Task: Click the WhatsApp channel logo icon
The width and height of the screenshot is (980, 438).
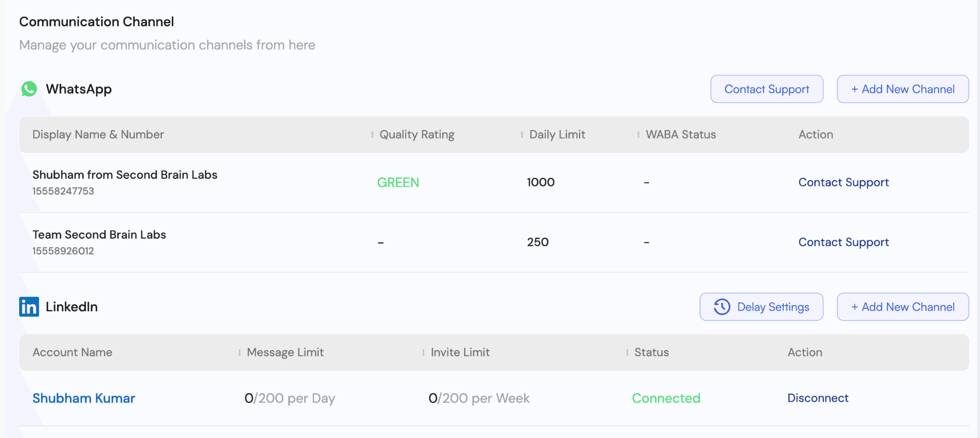Action: coord(29,89)
